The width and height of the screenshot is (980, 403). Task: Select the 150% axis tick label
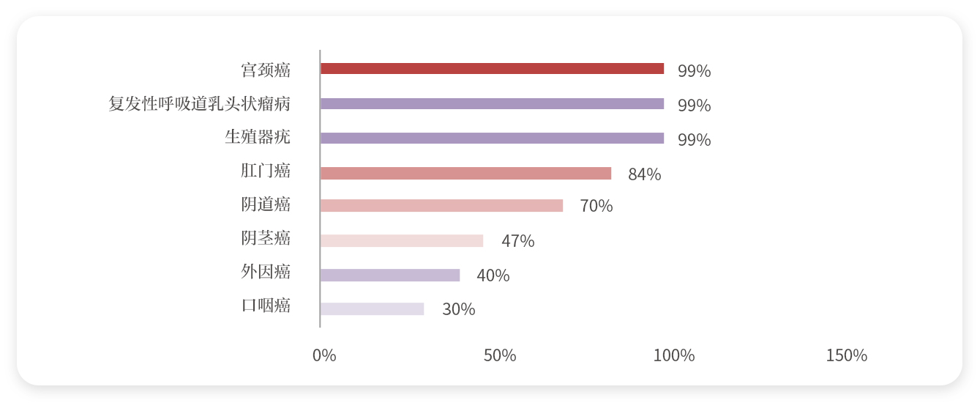coord(846,355)
